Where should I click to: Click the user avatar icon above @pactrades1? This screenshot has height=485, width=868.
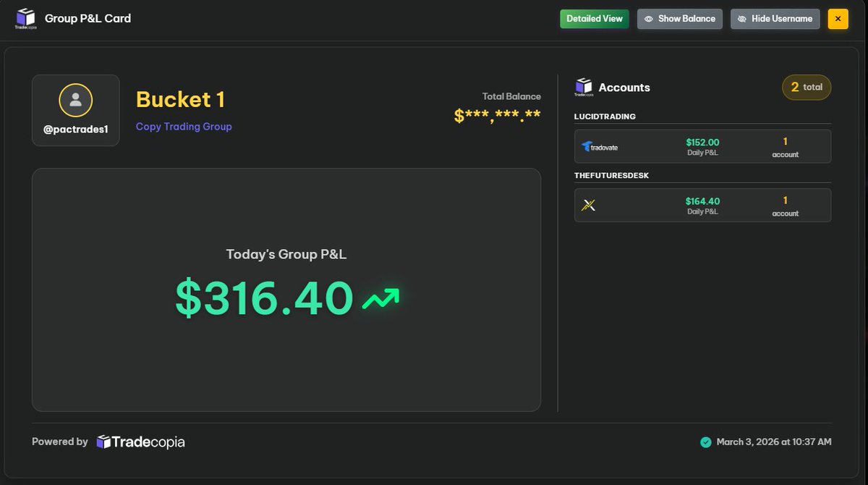pyautogui.click(x=76, y=101)
